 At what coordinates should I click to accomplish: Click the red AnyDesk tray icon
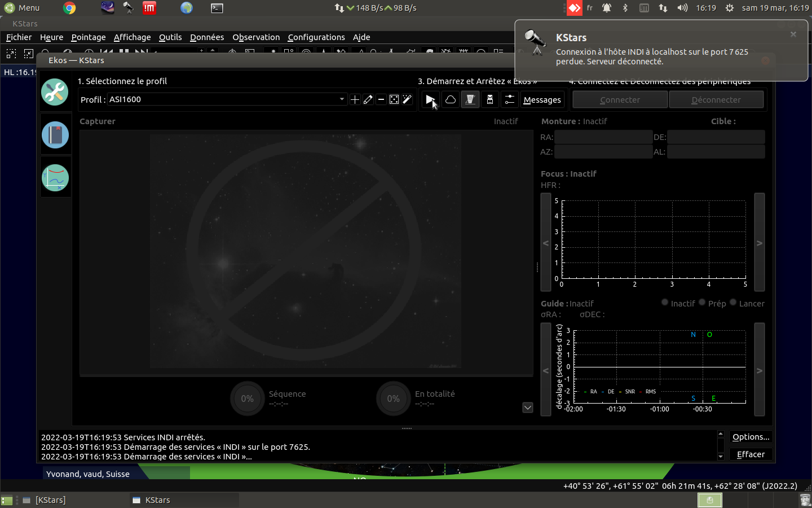pyautogui.click(x=574, y=8)
